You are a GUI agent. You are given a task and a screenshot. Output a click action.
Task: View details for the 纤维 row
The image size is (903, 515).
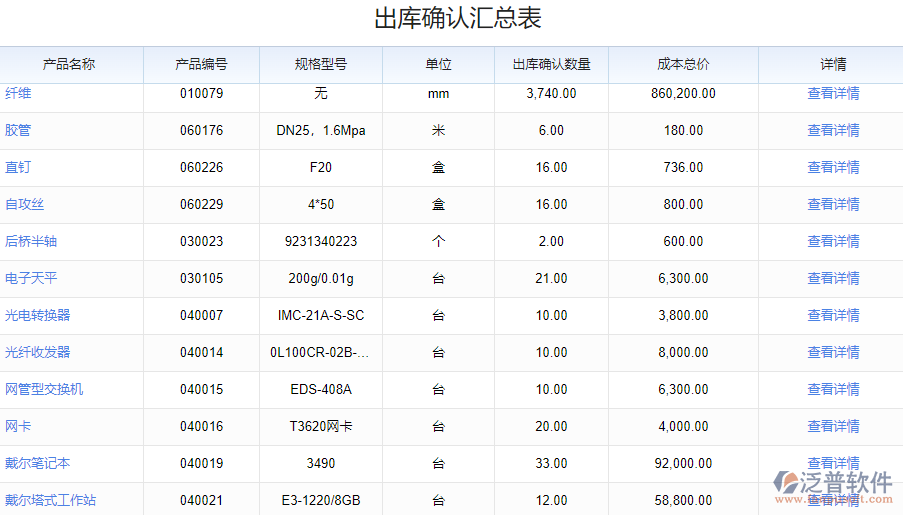tap(833, 94)
